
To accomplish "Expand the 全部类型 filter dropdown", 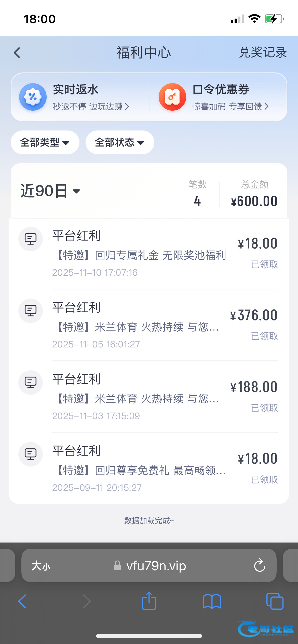I will pos(45,142).
